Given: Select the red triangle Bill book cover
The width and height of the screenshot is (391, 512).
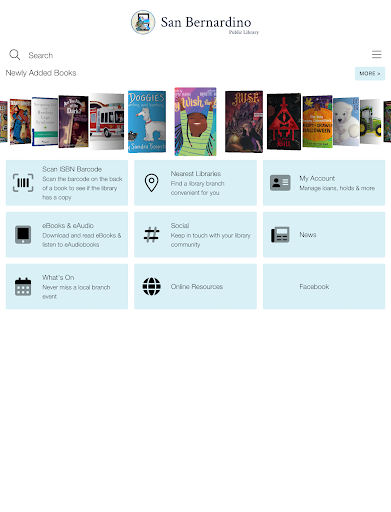Looking at the screenshot, I should pyautogui.click(x=284, y=122).
